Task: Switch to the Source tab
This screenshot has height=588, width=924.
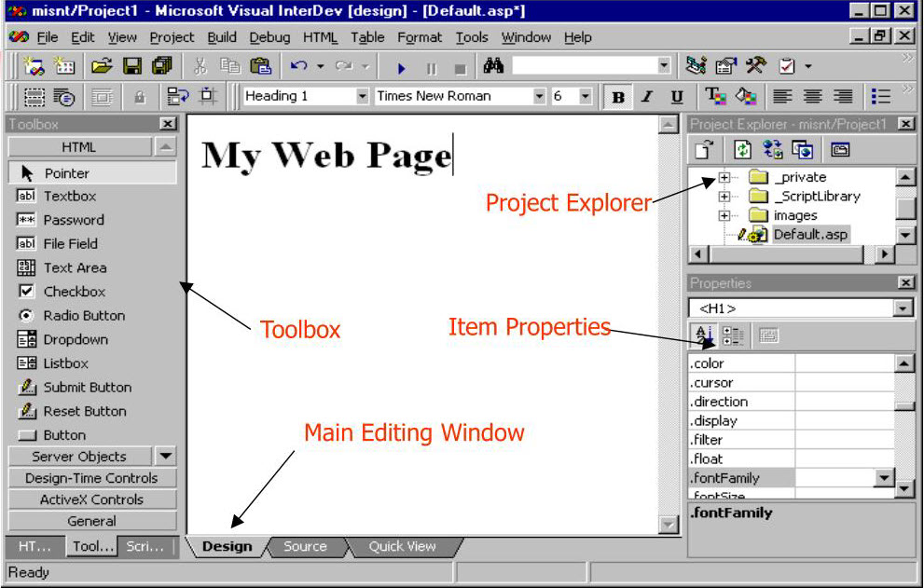Action: click(305, 547)
